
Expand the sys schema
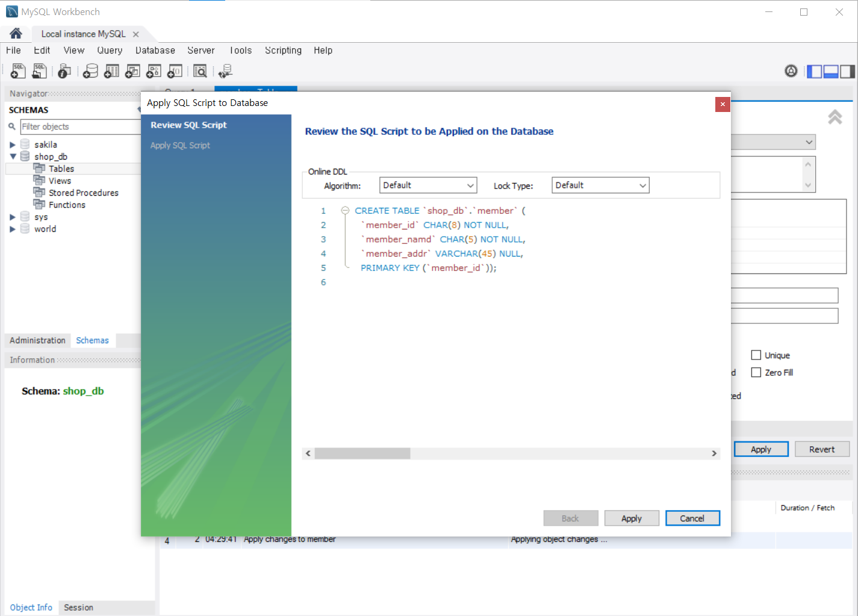[12, 217]
